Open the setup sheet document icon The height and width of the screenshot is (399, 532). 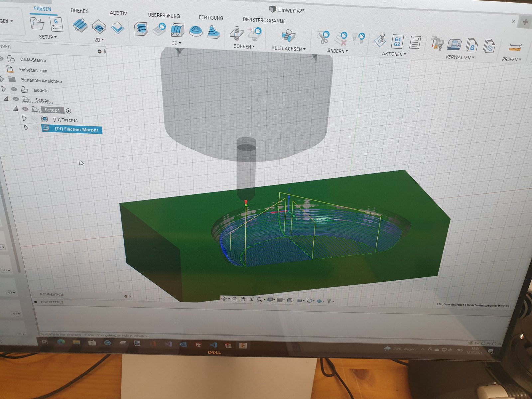pos(415,43)
